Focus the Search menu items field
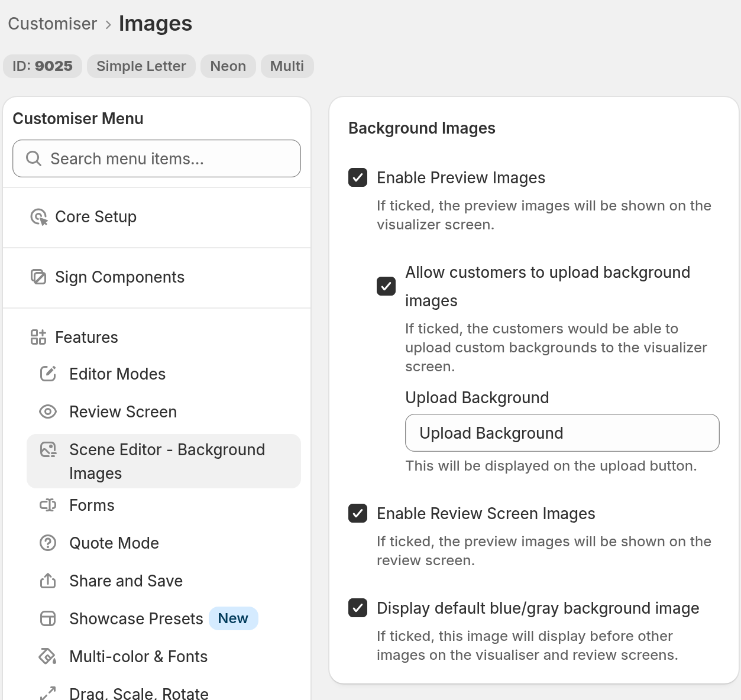 point(157,158)
